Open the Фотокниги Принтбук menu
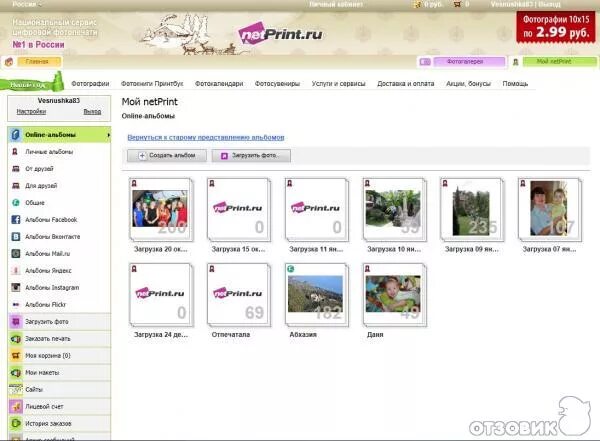Image resolution: width=600 pixels, height=441 pixels. (152, 83)
